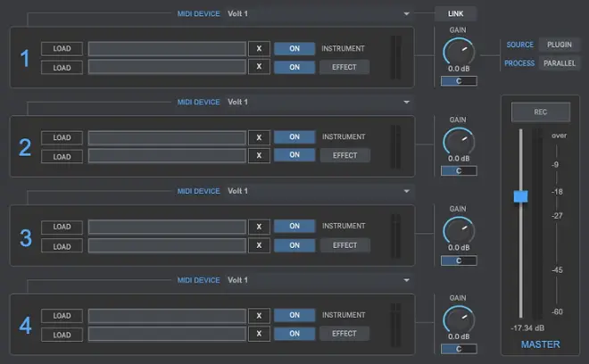Click channel 4 effect name field

tap(167, 334)
